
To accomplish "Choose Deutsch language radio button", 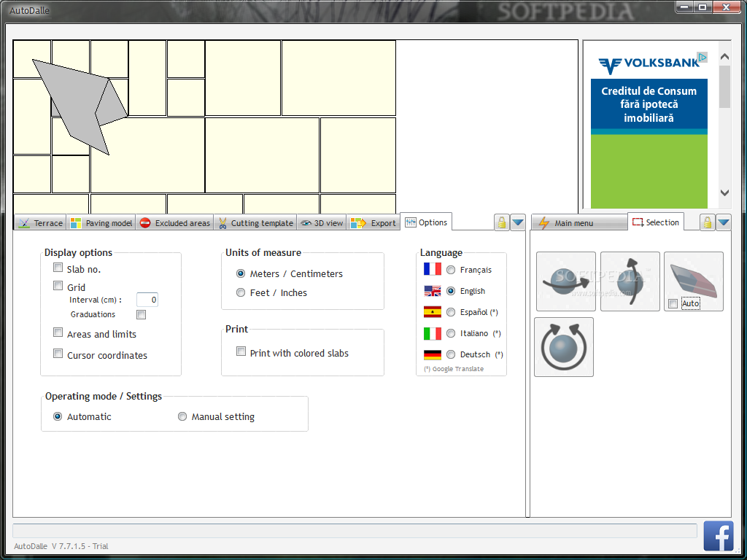I will 451,354.
